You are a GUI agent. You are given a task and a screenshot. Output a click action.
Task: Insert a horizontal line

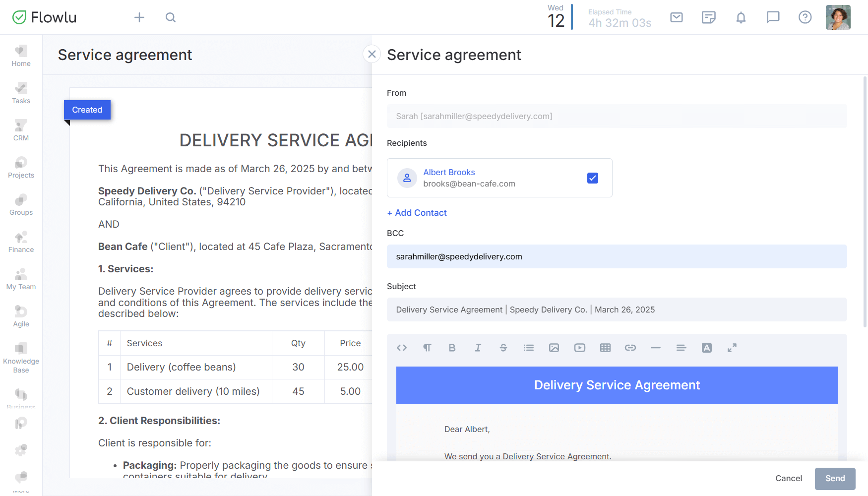coord(656,348)
